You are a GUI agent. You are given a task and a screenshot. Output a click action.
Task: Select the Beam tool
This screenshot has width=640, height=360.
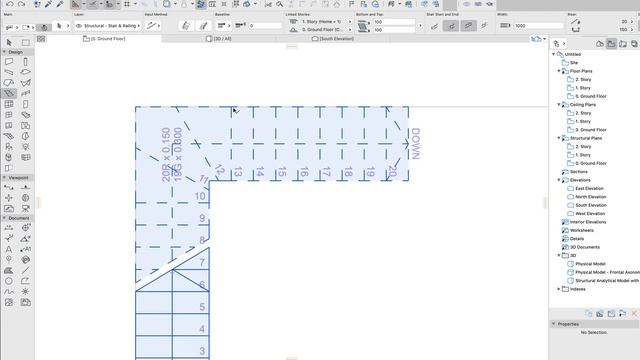pos(9,72)
